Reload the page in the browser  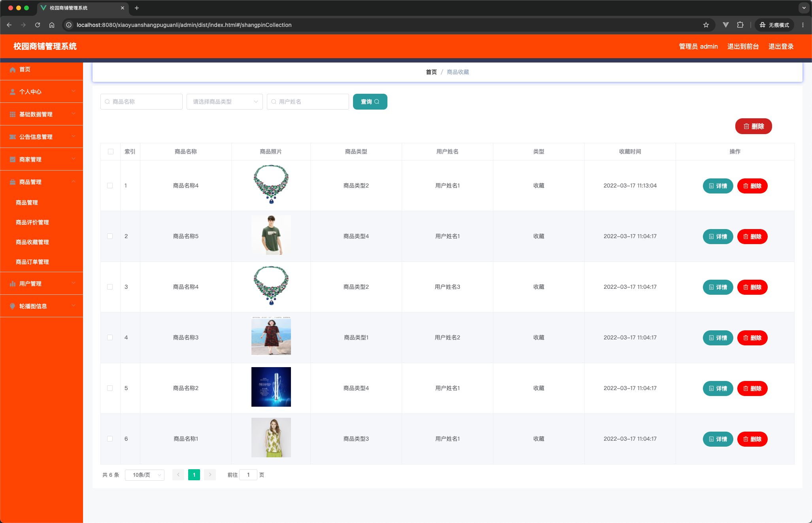(x=38, y=25)
